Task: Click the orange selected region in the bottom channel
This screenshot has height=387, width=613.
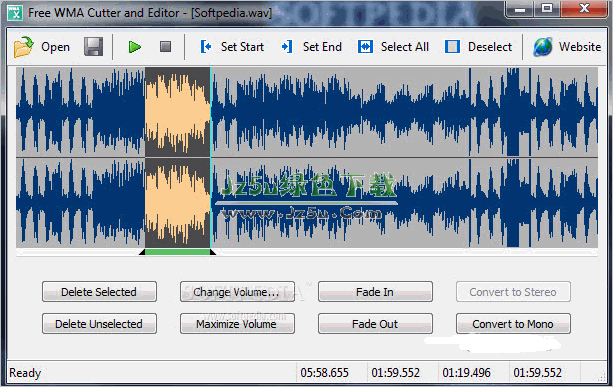Action: 177,202
